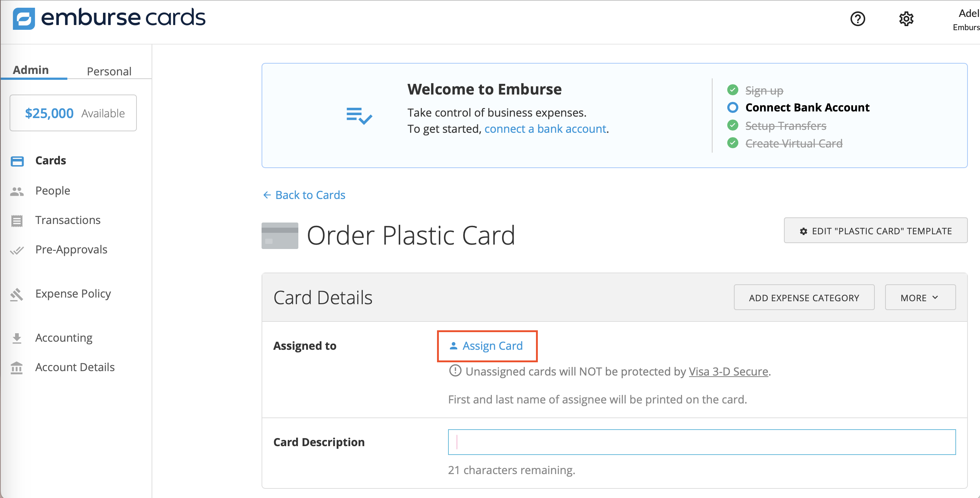This screenshot has height=498, width=980.
Task: Open the Expense Policy section
Action: 73,294
